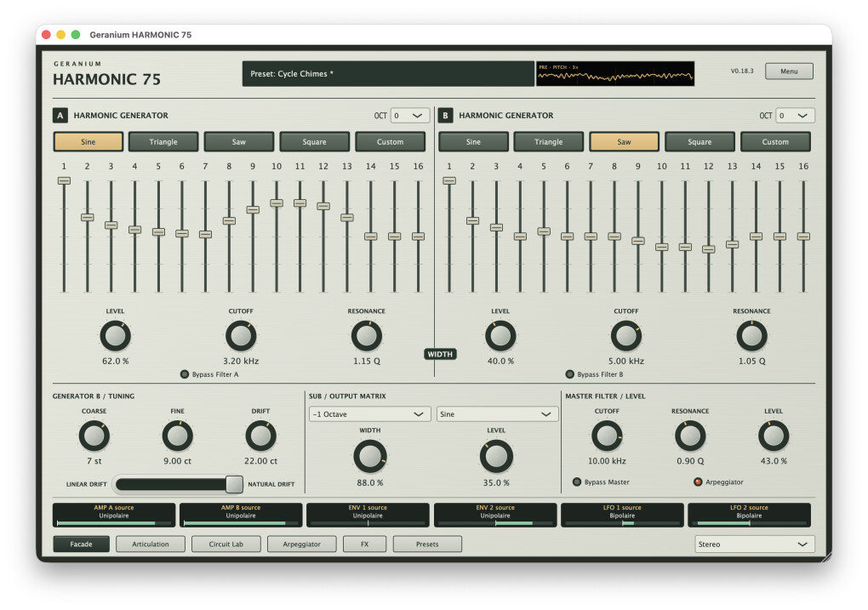Click the pitch waveform scope display
This screenshot has width=868, height=610.
click(615, 74)
